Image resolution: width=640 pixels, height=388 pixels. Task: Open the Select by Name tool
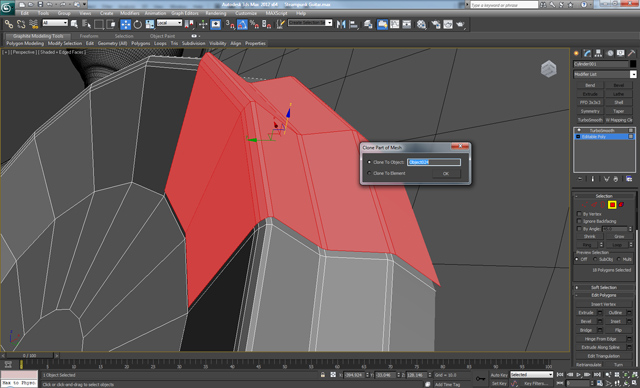click(x=86, y=24)
